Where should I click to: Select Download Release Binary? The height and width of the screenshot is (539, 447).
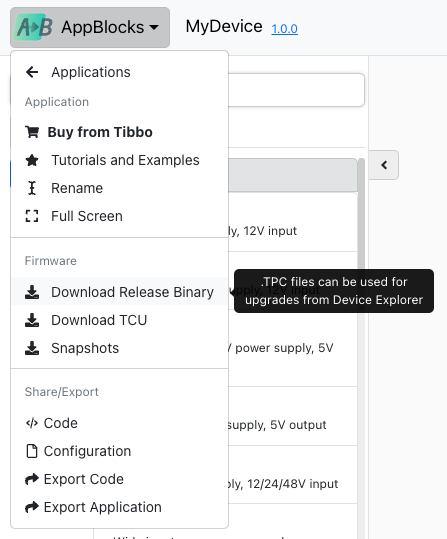pos(120,292)
